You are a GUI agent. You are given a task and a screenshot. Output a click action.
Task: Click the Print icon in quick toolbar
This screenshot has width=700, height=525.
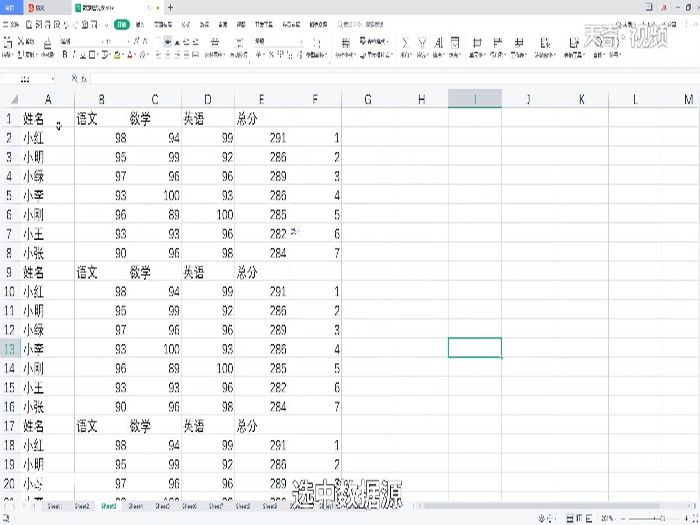pos(47,25)
